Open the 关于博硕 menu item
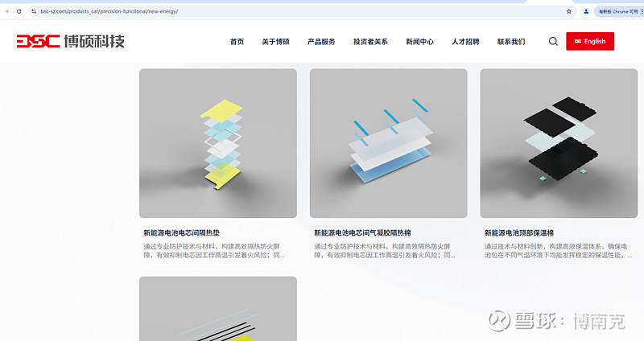 (x=275, y=42)
